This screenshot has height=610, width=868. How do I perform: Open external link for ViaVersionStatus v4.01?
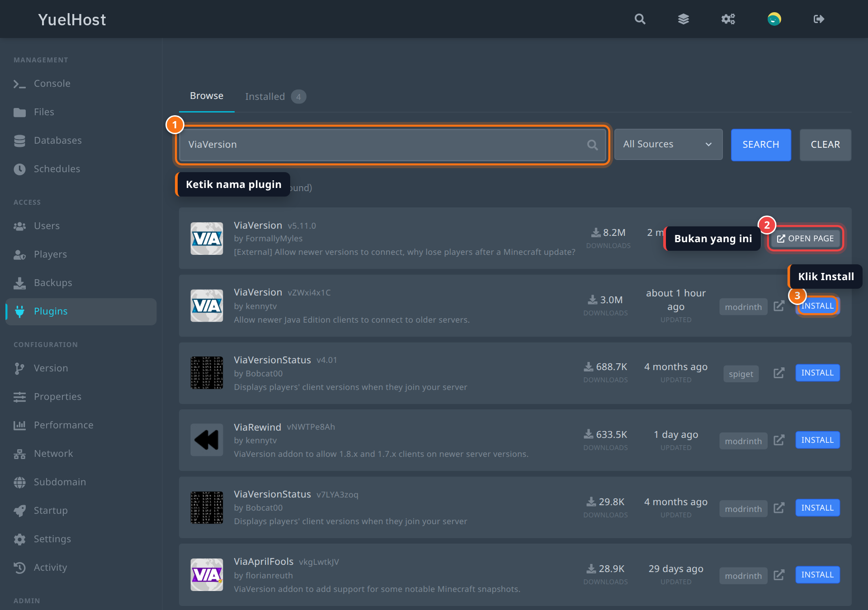(778, 373)
